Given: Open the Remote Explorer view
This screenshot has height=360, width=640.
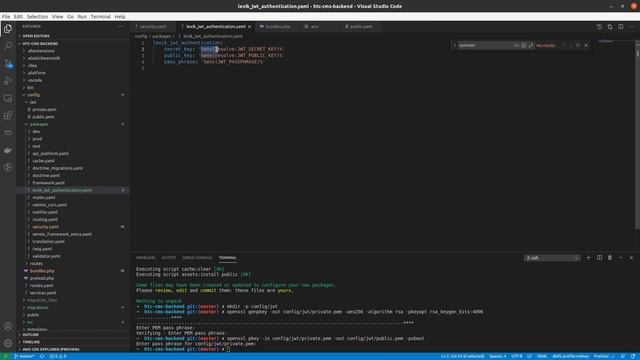Looking at the screenshot, I should click(x=8, y=98).
